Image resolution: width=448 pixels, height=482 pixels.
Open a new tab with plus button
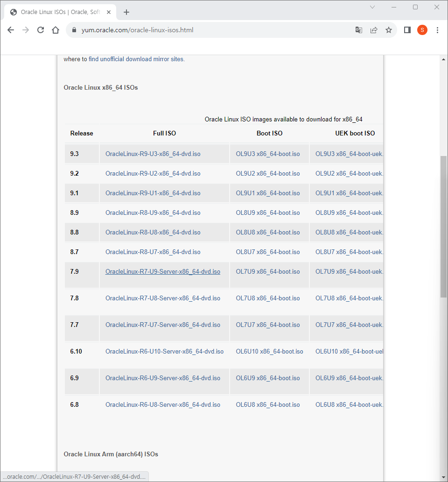[x=126, y=12]
